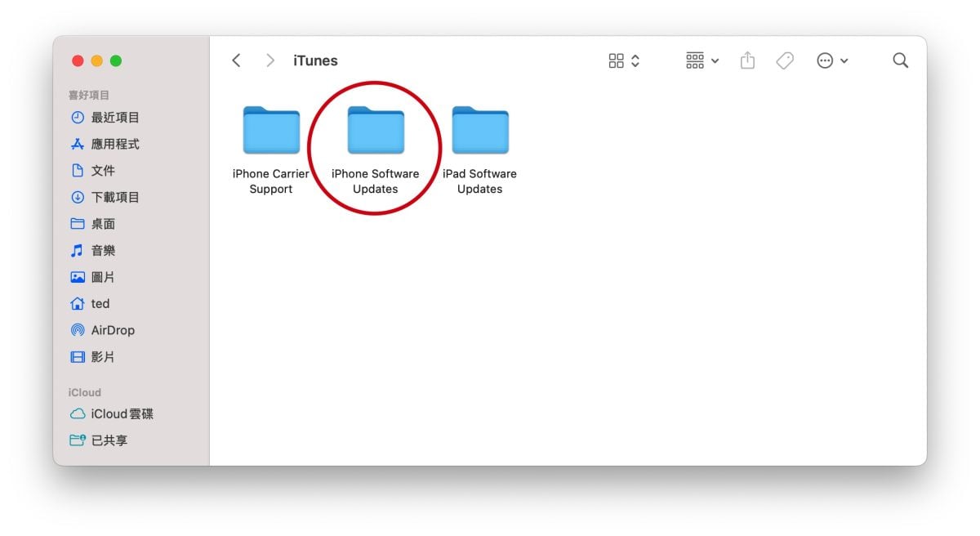
Task: Open the more actions ellipsis menu
Action: click(x=831, y=60)
